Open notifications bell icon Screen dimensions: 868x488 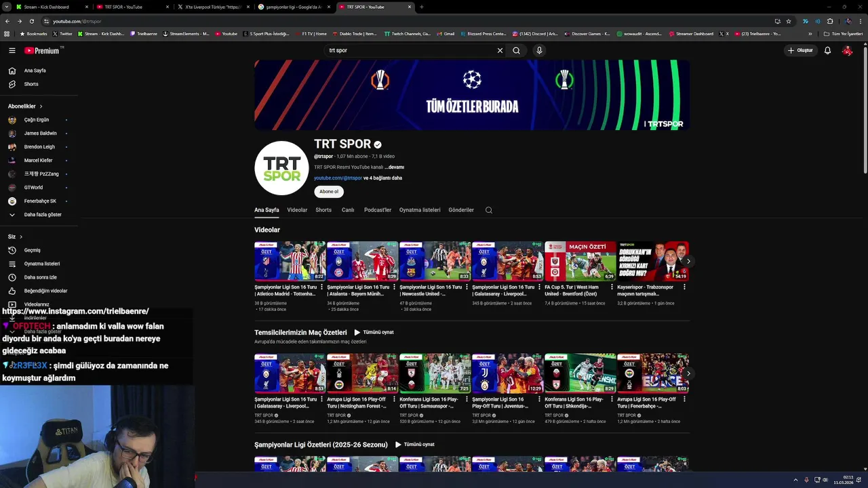click(x=827, y=50)
